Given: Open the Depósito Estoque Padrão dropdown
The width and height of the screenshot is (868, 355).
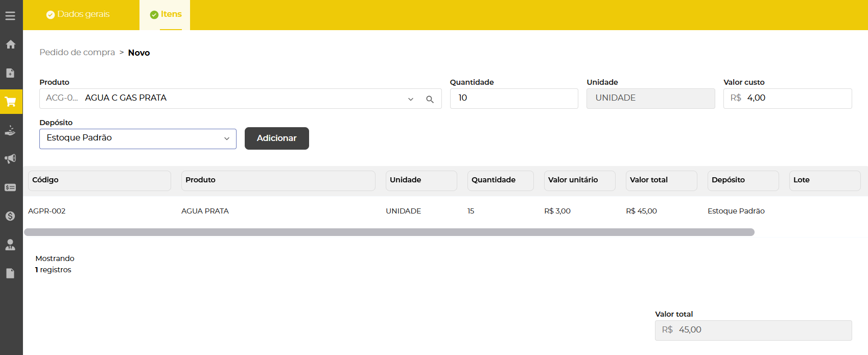Looking at the screenshot, I should pos(137,138).
